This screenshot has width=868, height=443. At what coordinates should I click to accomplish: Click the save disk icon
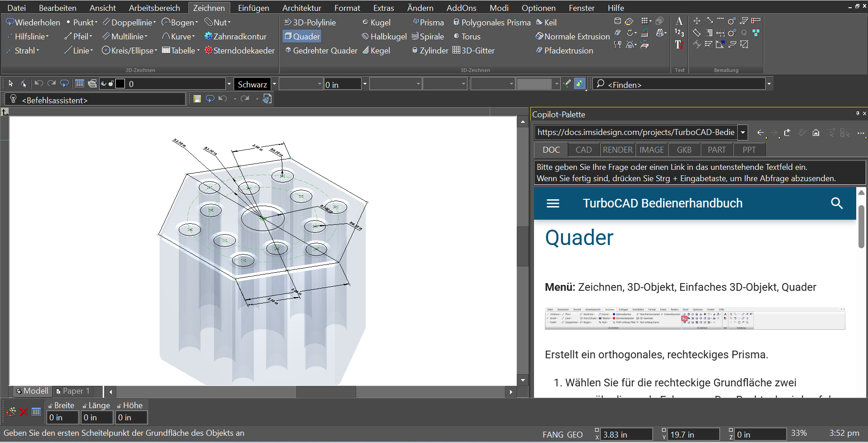coord(197,99)
